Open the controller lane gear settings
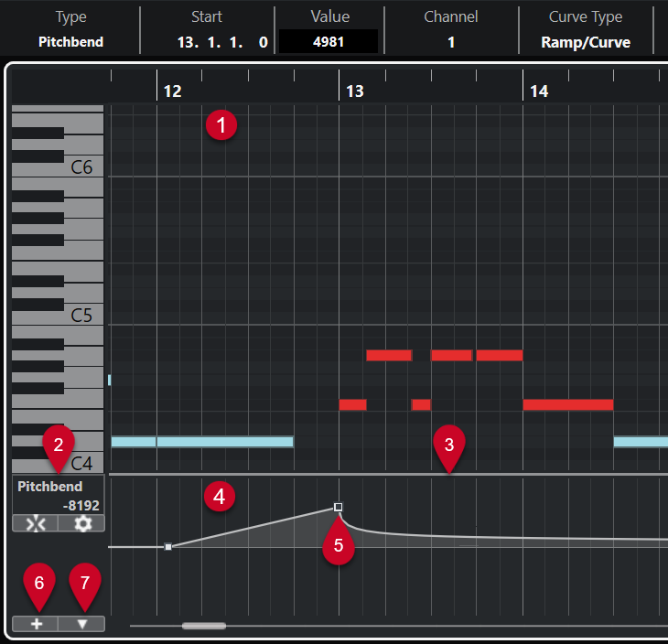 click(x=82, y=523)
